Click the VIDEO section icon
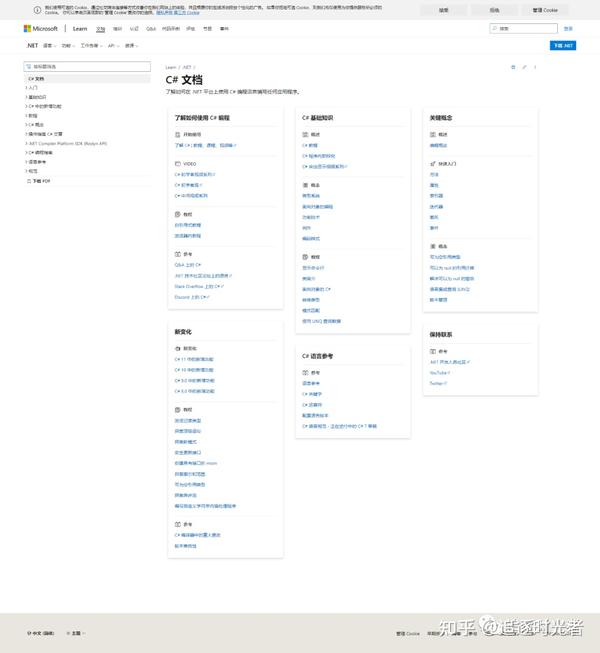 click(177, 164)
